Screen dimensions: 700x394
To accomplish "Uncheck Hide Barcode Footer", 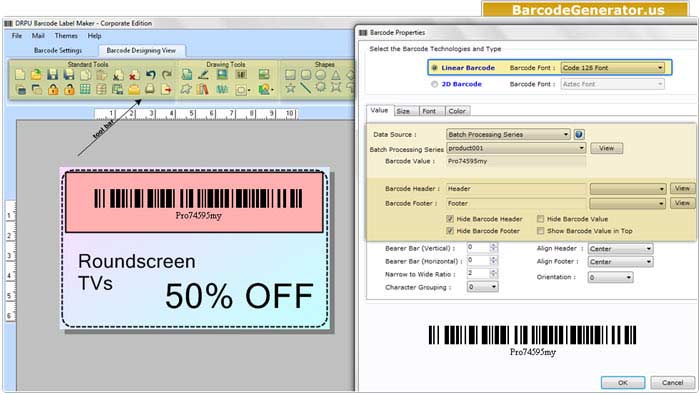I will pyautogui.click(x=450, y=231).
